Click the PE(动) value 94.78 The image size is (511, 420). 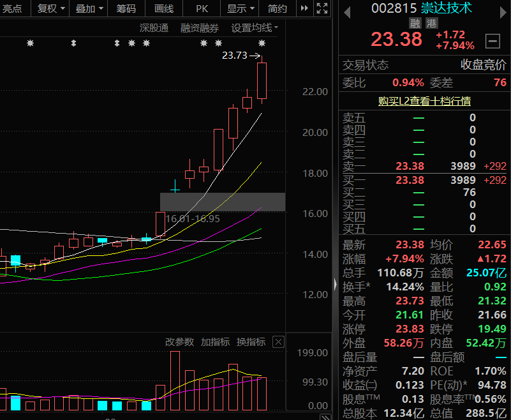[x=492, y=385]
